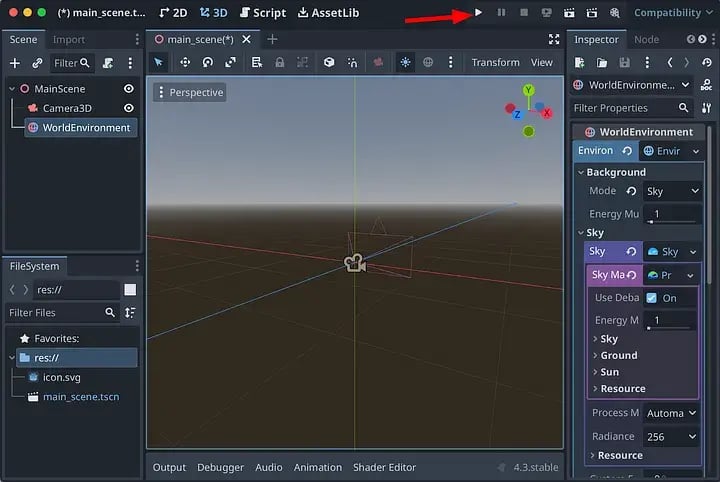The width and height of the screenshot is (720, 482).
Task: Click the Filter Properties field
Action: pos(631,108)
